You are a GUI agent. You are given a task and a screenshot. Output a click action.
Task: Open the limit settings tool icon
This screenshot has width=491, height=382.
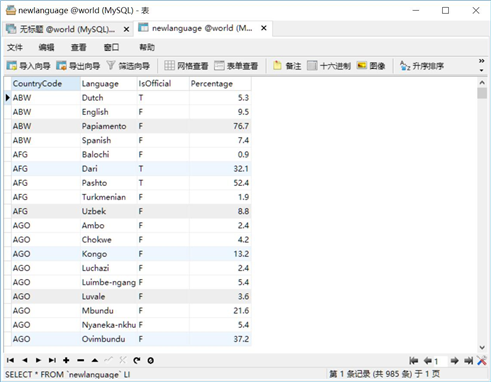(x=482, y=360)
